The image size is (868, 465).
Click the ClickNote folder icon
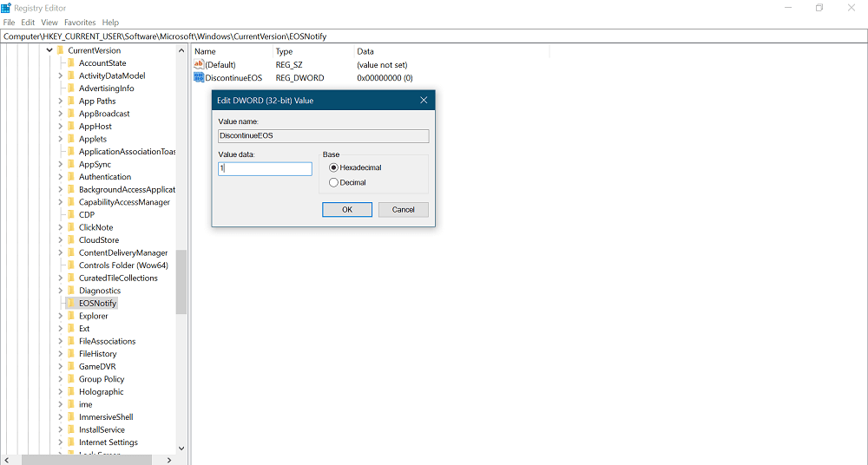71,227
